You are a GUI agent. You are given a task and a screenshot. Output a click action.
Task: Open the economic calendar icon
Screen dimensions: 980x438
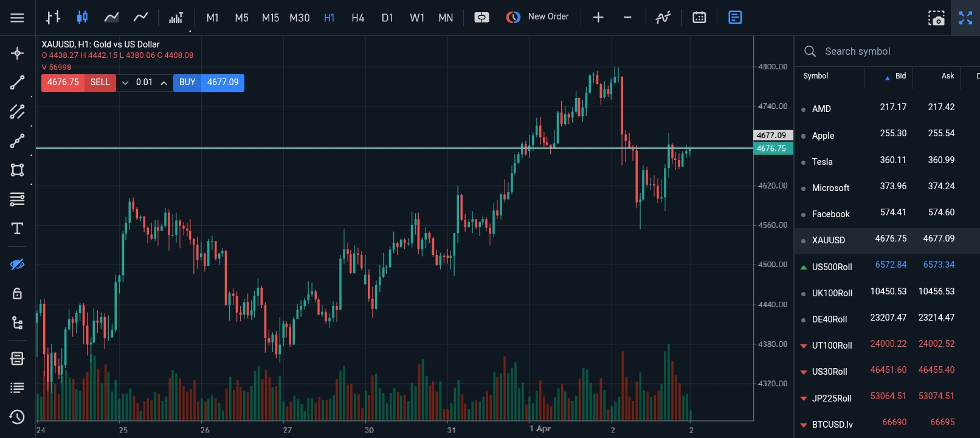point(699,18)
